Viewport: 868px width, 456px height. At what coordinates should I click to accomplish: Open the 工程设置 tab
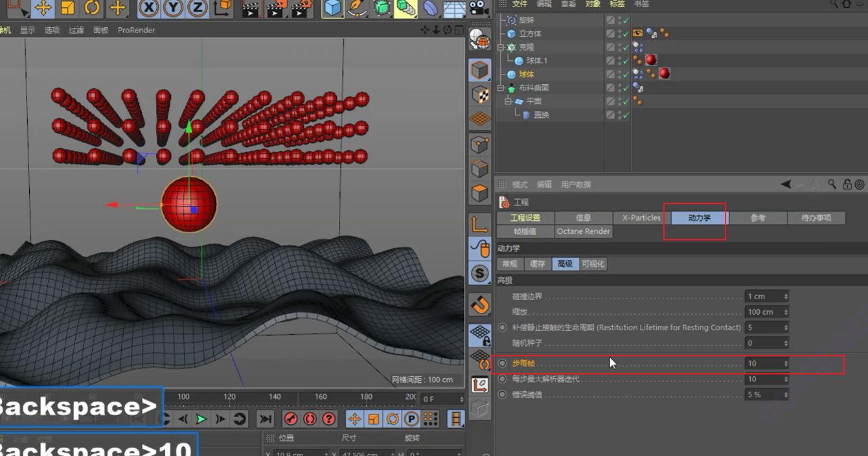pos(525,218)
